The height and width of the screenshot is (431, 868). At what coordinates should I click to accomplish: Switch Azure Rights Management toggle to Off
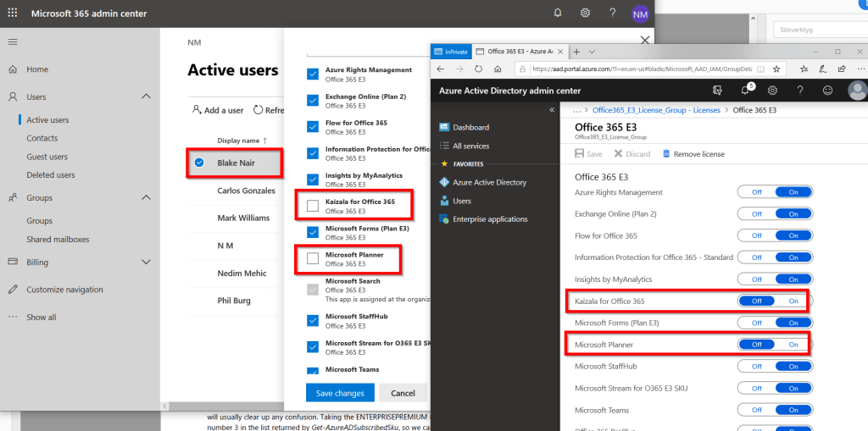756,192
